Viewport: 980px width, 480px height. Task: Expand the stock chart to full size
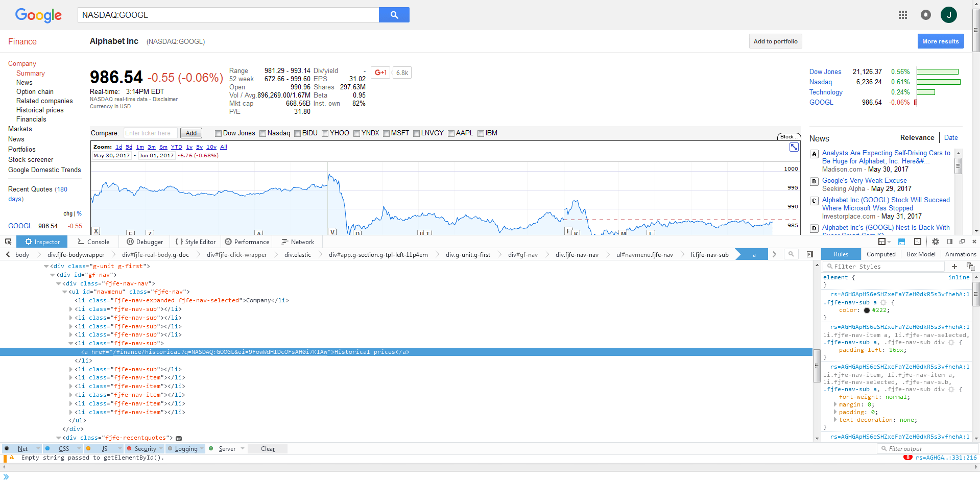coord(794,147)
